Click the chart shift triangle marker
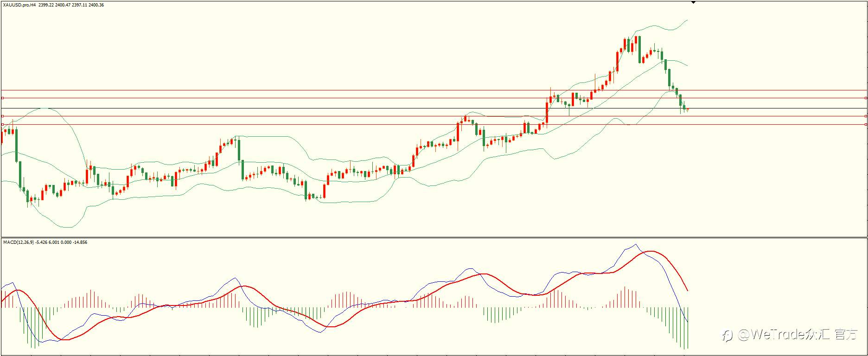Screen dimensions: 868x356 [x=693, y=3]
